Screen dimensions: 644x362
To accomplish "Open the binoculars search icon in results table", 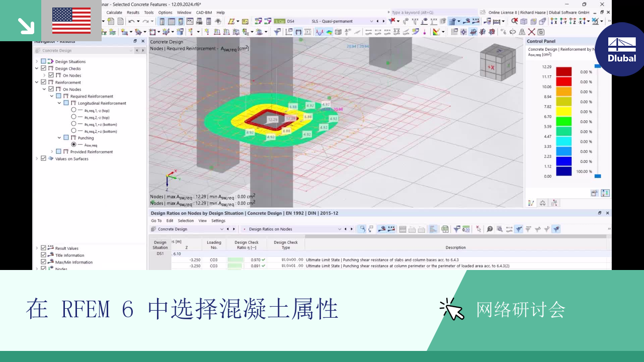I will 499,229.
